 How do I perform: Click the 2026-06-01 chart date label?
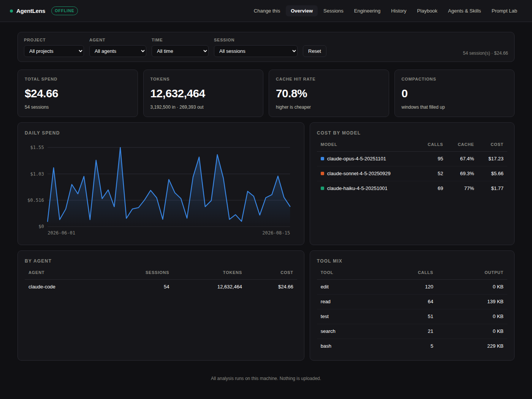click(x=62, y=233)
